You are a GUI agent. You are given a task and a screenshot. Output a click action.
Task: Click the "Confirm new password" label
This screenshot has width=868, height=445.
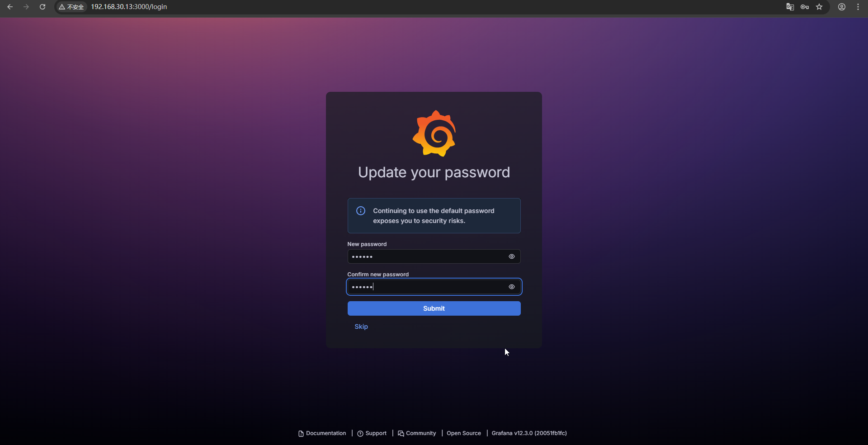[378, 275]
